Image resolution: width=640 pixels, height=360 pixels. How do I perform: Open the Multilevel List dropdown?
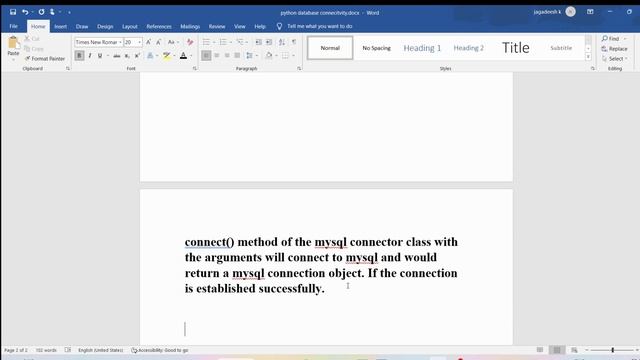pos(247,42)
